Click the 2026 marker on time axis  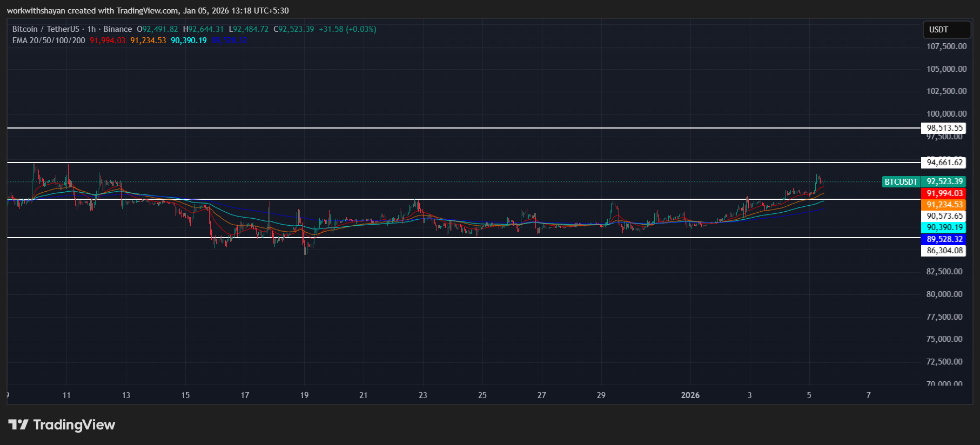[690, 395]
